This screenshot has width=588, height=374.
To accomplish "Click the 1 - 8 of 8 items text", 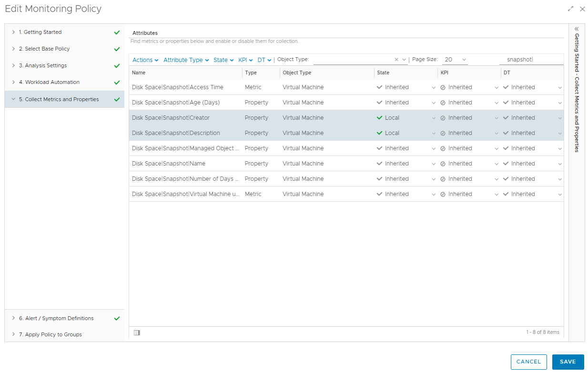I will coord(543,332).
